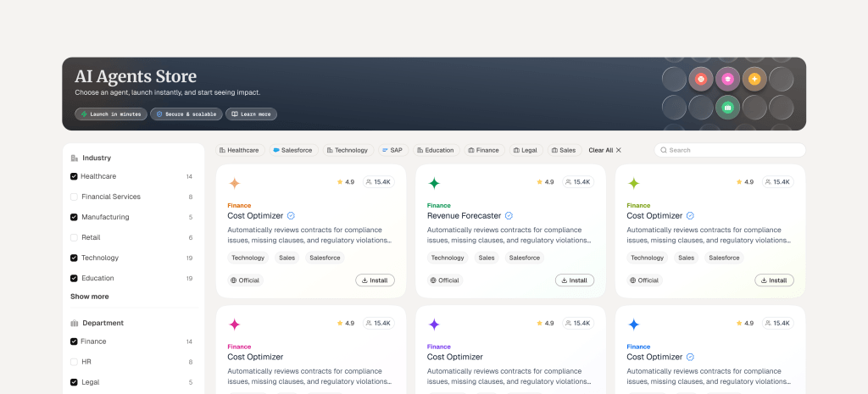Screen dimensions: 868x394
Task: Click the red circular banner icon
Action: 701,80
